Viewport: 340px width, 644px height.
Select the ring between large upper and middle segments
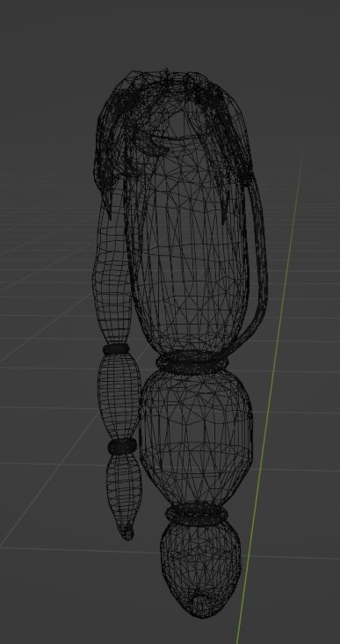click(192, 362)
